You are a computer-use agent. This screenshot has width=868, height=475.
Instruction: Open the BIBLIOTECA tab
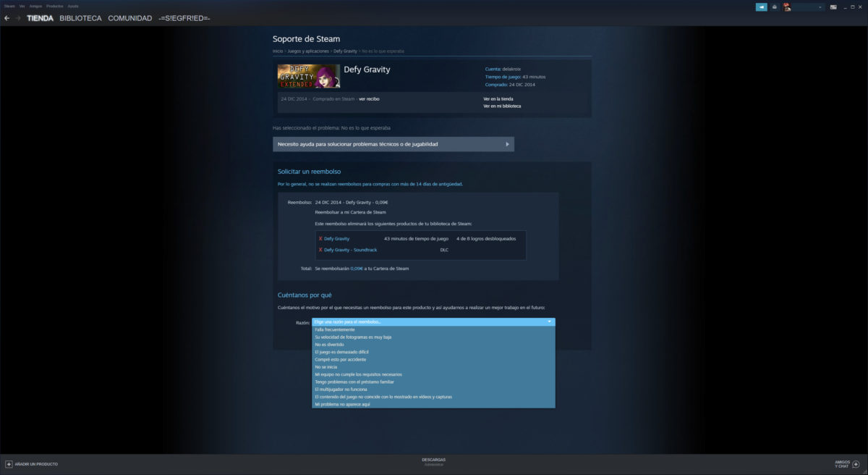(x=80, y=18)
